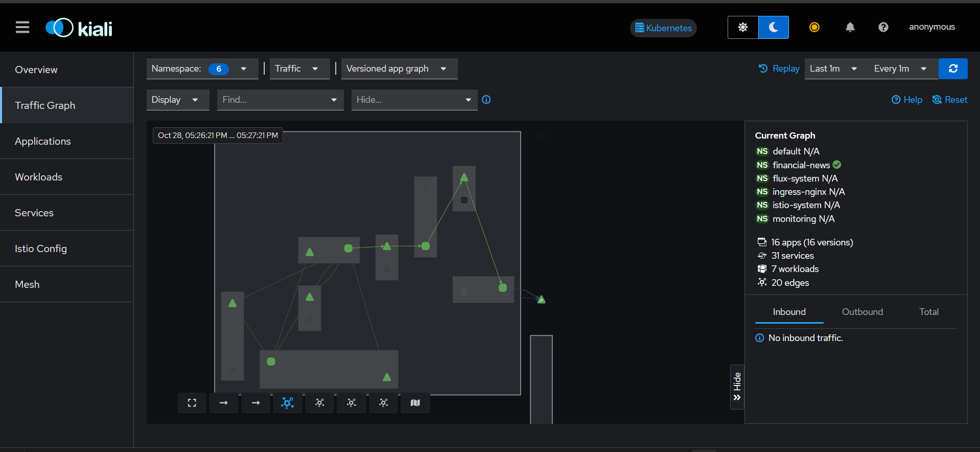
Task: Select the active blue graph layout icon
Action: (x=288, y=403)
